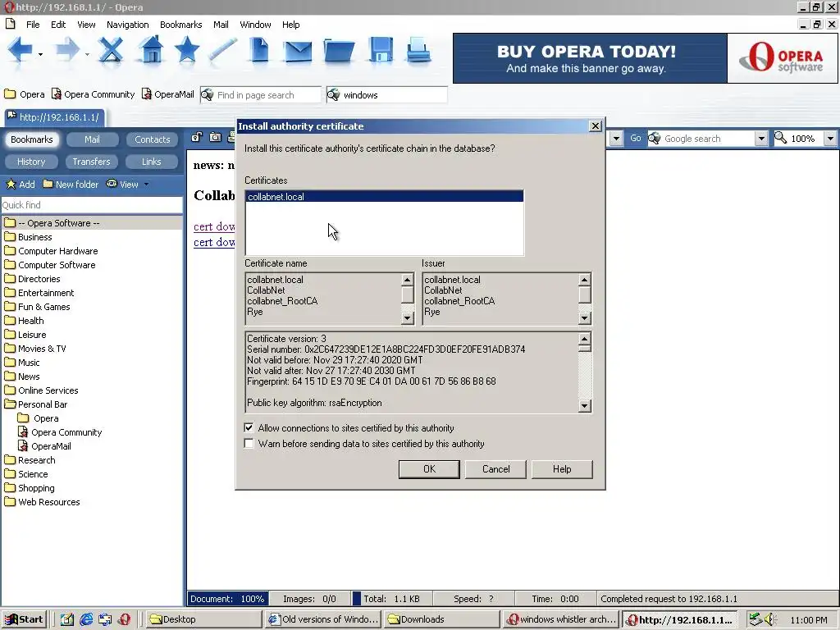Select collabnet.local in the Certificates list
Viewport: 840px width, 630px height.
pyautogui.click(x=384, y=197)
